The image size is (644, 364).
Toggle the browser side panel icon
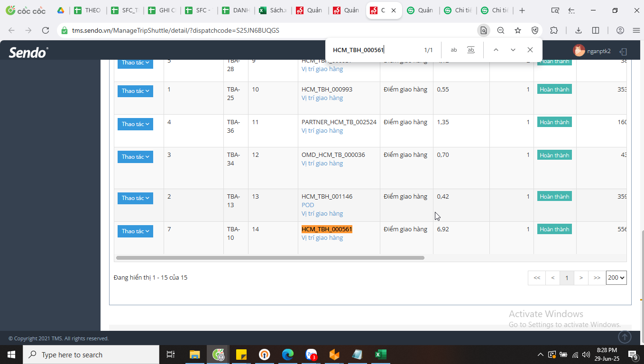point(596,30)
